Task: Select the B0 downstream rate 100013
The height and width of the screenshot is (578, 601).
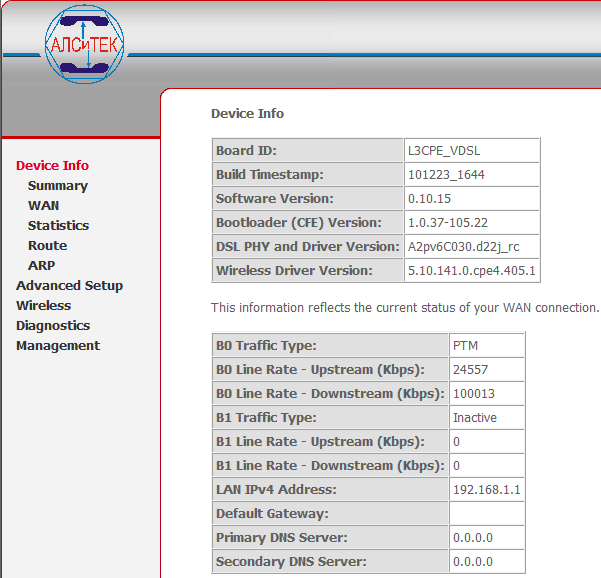Action: tap(474, 394)
